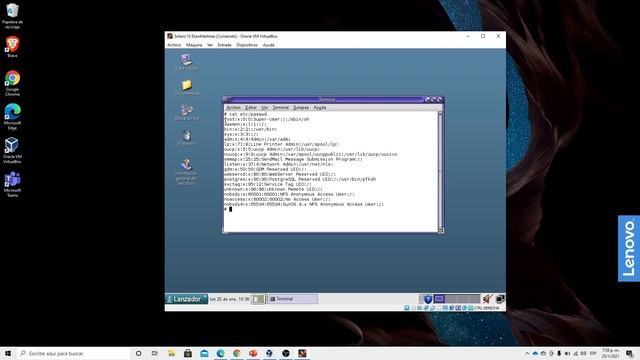Click the Windows search box 'Escribe aquí para buscar'
The width and height of the screenshot is (640, 360).
point(73,353)
